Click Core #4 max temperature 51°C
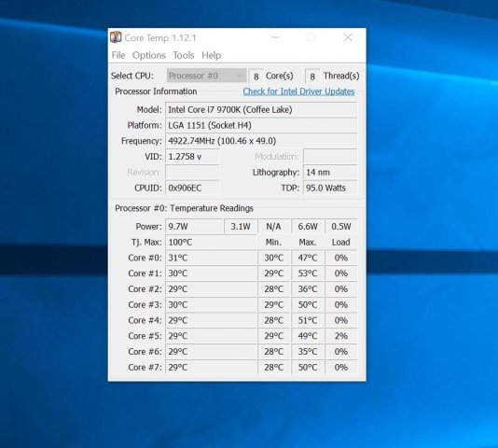The height and width of the screenshot is (448, 498). [308, 320]
